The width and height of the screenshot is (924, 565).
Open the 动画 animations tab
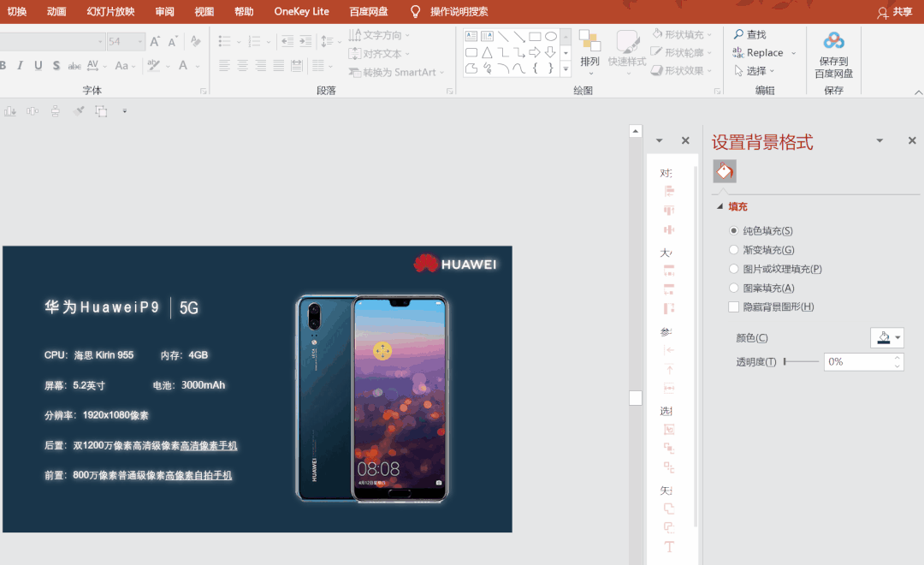pyautogui.click(x=56, y=12)
